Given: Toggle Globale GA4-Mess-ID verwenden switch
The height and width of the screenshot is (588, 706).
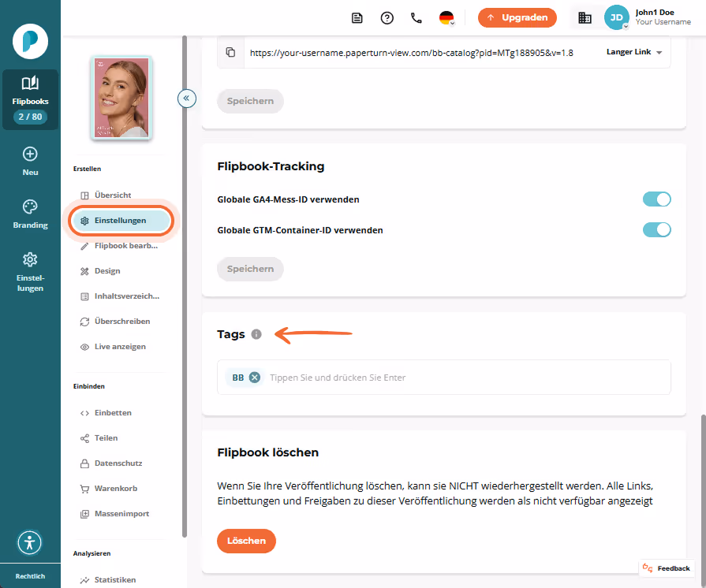Looking at the screenshot, I should [656, 199].
